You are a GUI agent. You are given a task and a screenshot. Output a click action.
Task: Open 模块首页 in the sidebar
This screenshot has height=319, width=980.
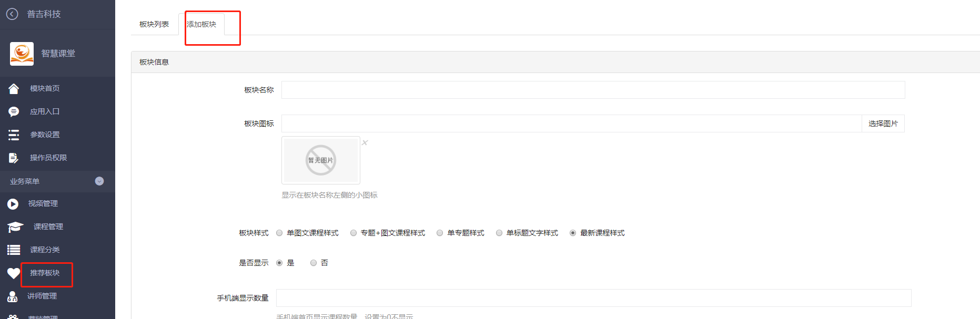pos(45,88)
